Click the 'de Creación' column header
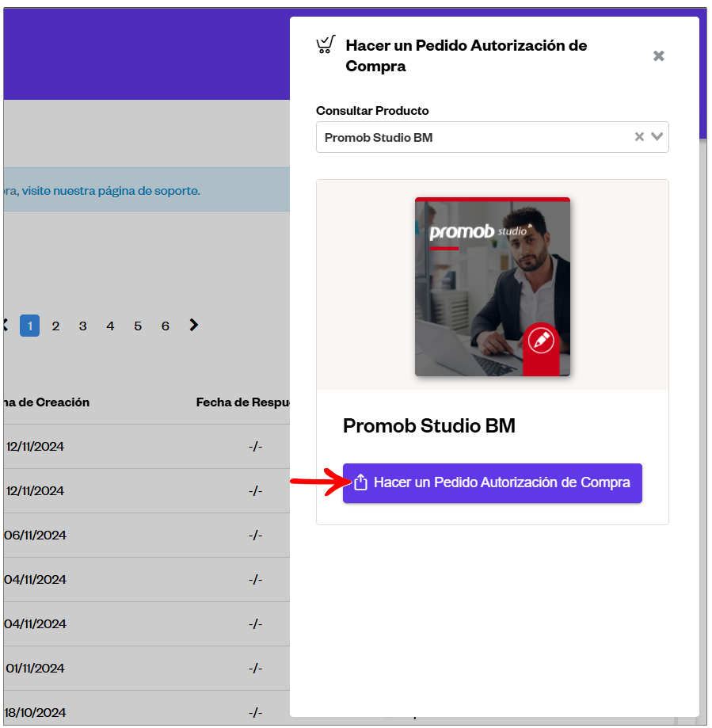712x728 pixels. (47, 402)
